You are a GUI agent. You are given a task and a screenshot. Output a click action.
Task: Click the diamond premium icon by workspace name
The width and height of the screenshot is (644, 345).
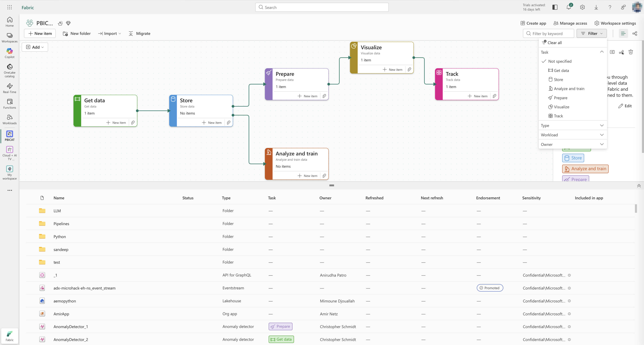tap(68, 23)
